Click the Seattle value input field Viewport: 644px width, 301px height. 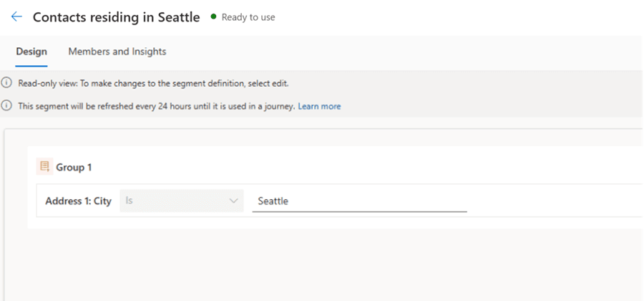pos(358,201)
